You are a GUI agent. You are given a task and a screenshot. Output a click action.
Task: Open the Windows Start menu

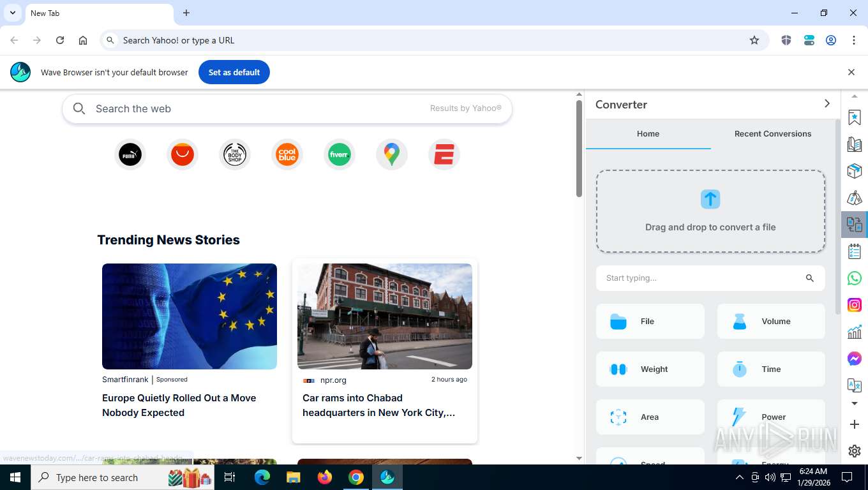click(x=15, y=477)
